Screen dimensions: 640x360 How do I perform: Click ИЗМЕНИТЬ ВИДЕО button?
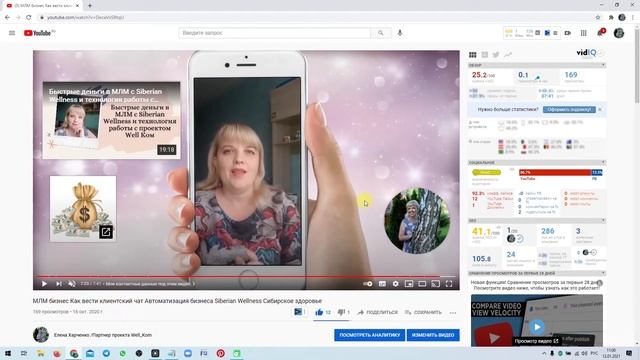coord(433,335)
